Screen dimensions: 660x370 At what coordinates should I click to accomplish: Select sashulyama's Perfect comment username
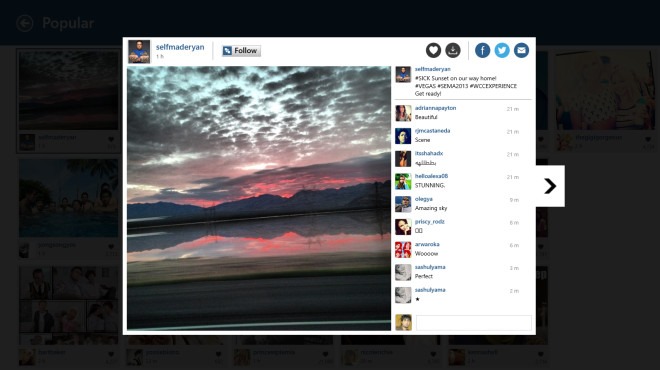click(x=430, y=267)
